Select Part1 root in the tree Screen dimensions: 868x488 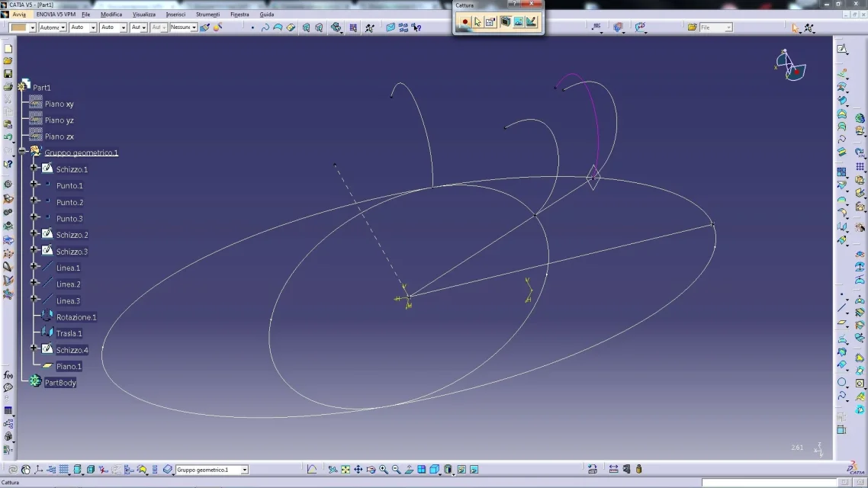[41, 88]
